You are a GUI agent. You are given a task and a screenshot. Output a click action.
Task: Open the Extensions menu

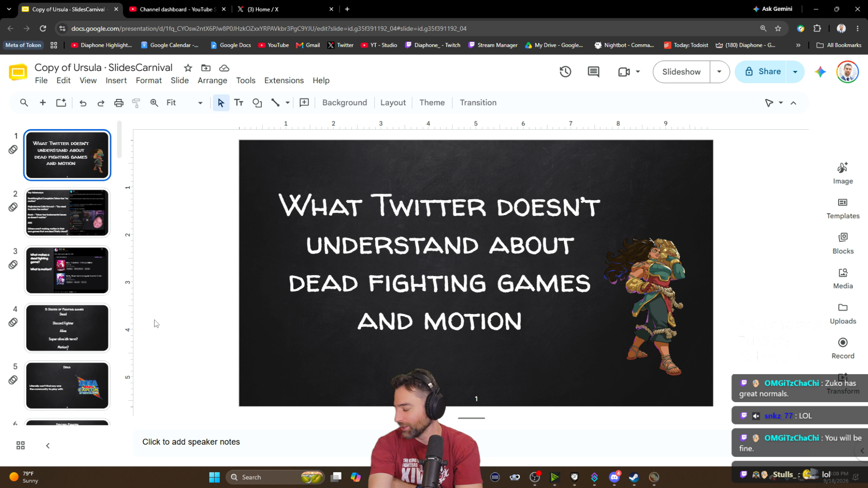[284, 81]
